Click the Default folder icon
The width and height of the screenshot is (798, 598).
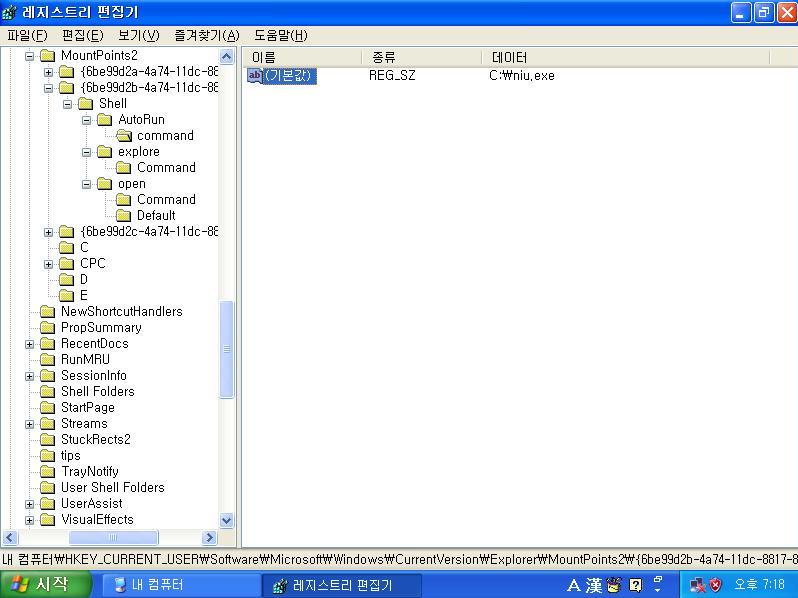(124, 216)
